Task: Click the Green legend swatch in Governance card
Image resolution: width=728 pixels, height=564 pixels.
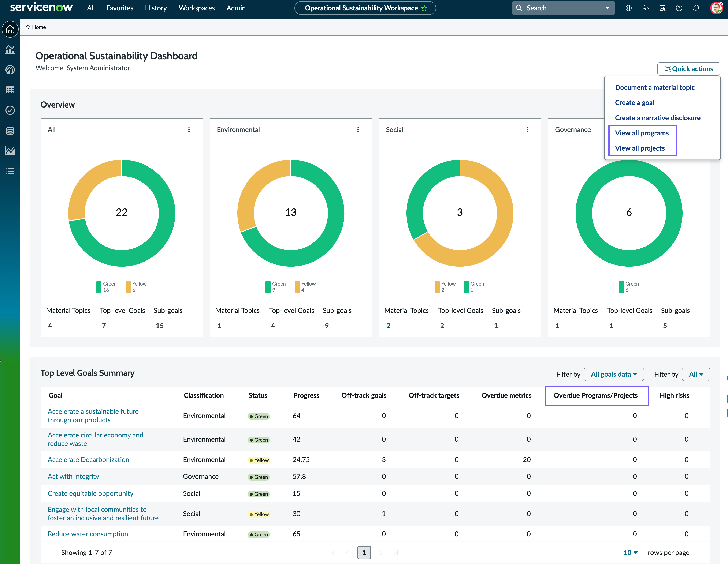Action: click(621, 287)
